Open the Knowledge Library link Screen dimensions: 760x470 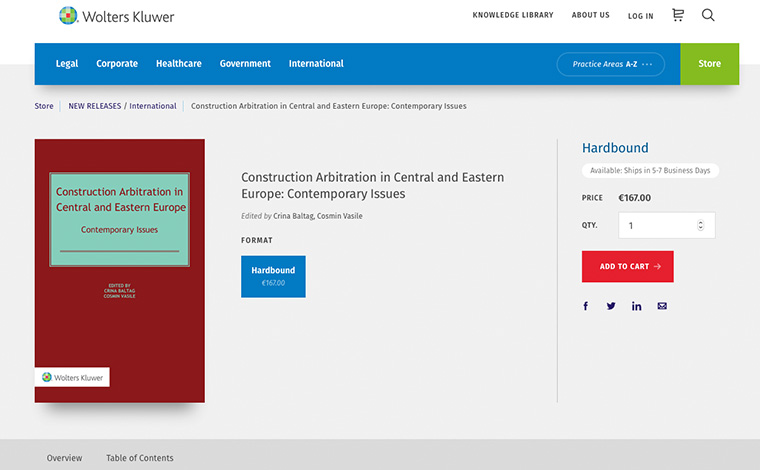[512, 16]
